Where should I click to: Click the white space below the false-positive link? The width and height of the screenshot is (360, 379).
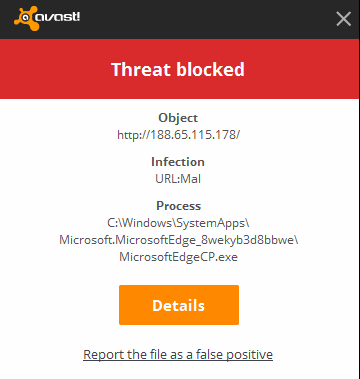(180, 371)
